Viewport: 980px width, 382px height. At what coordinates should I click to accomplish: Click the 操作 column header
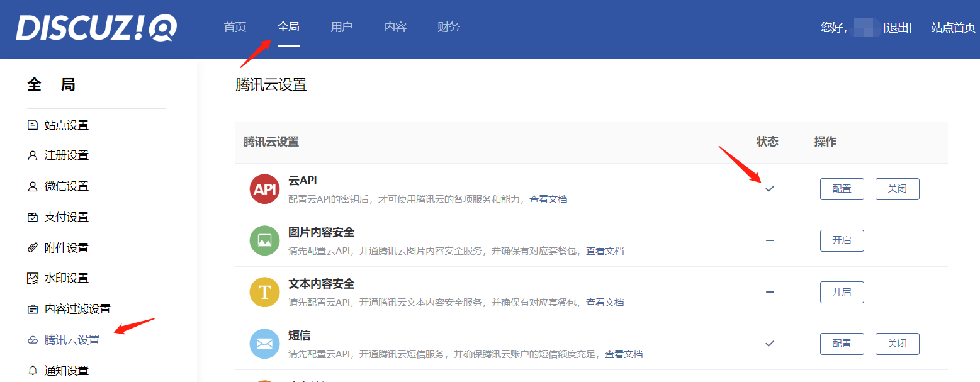click(825, 142)
